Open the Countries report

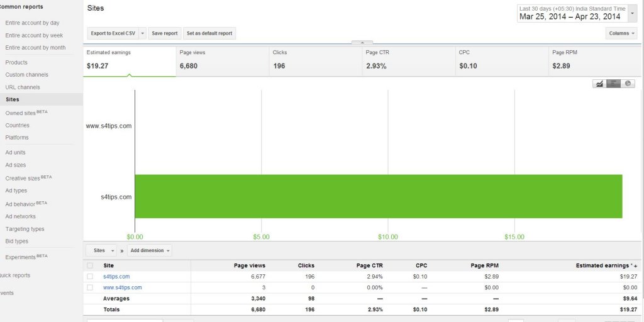coord(17,125)
